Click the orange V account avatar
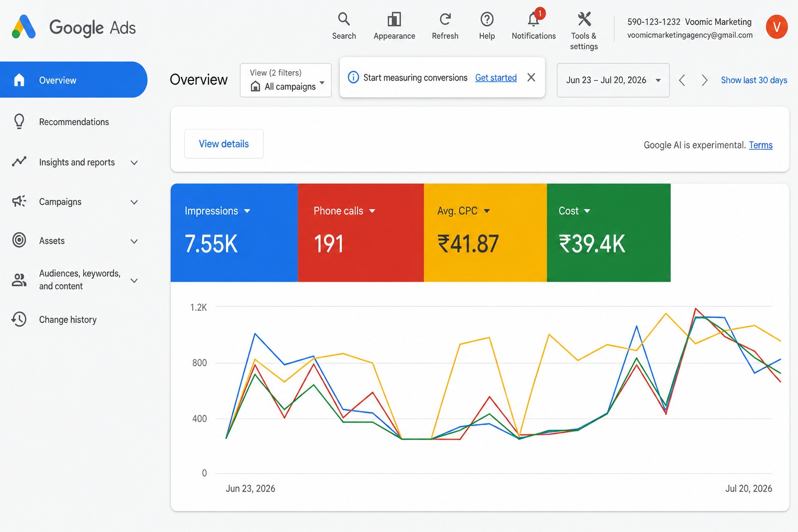The width and height of the screenshot is (798, 532). pos(777,27)
